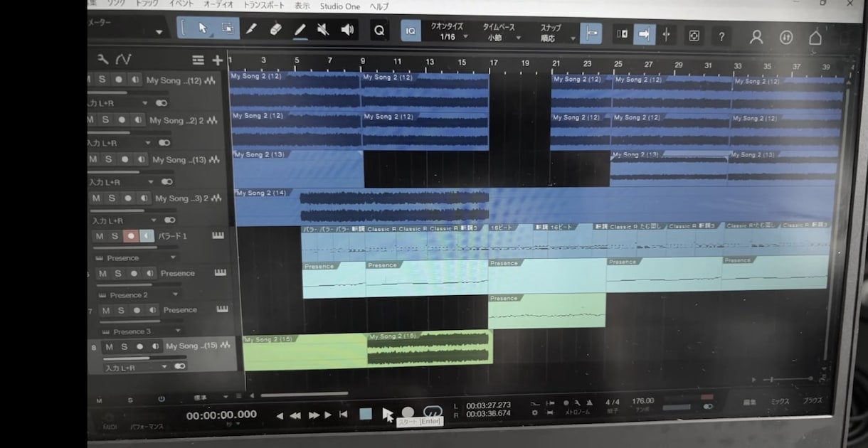
Task: Click the tempo value 176.00
Action: [x=642, y=401]
